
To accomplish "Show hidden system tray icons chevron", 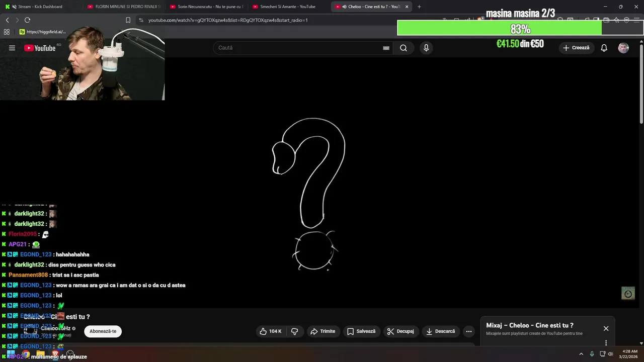I will click(x=581, y=354).
